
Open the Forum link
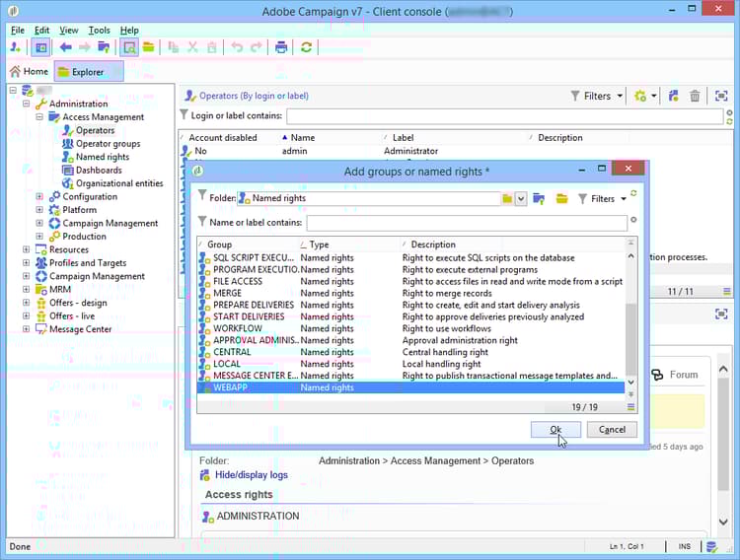(684, 375)
